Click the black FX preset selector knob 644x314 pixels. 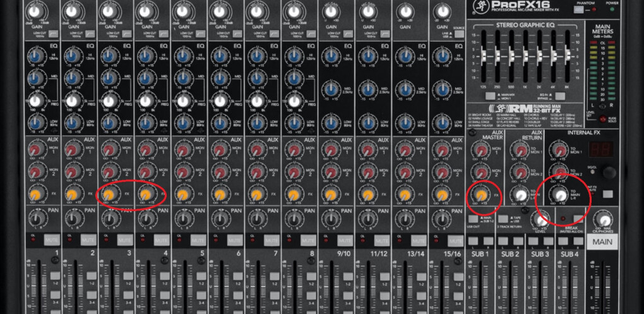click(x=609, y=172)
